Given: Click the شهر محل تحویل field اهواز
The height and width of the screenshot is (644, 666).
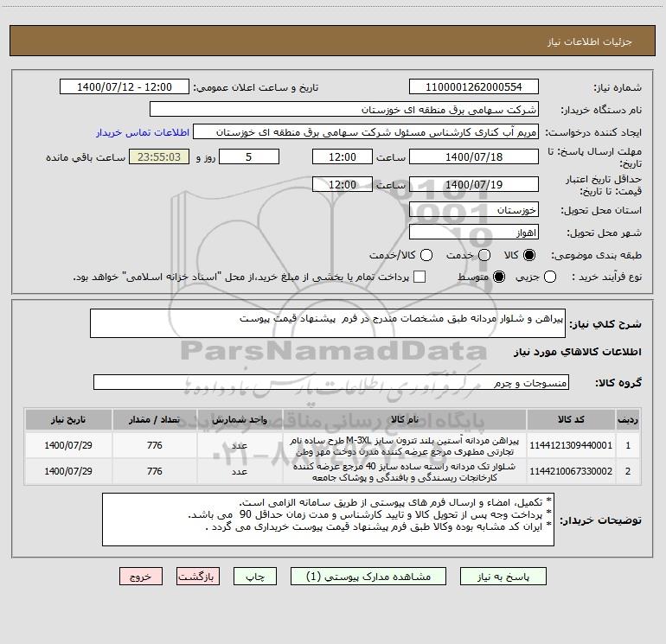Looking at the screenshot, I should click(474, 232).
